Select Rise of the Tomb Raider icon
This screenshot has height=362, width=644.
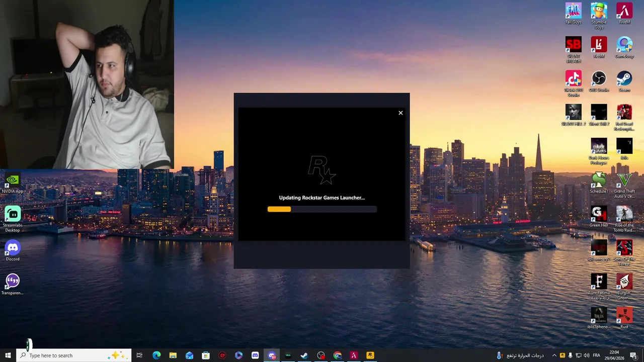point(624,219)
